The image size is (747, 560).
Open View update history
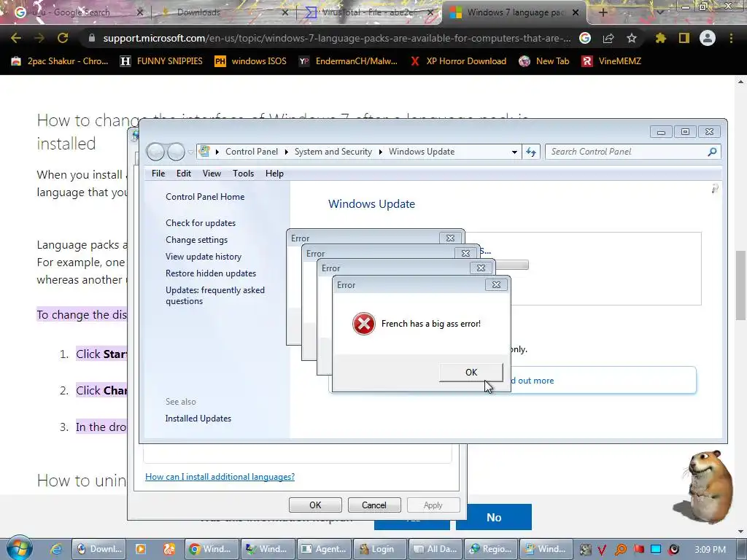pos(204,256)
